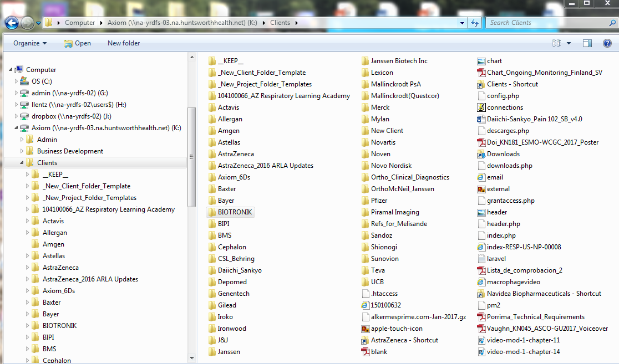
Task: Create a New folder
Action: [x=124, y=43]
